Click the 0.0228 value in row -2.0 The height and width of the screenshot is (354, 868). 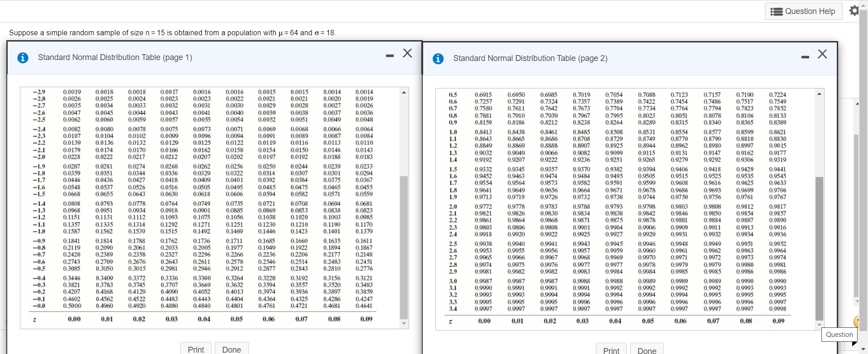pyautogui.click(x=72, y=157)
